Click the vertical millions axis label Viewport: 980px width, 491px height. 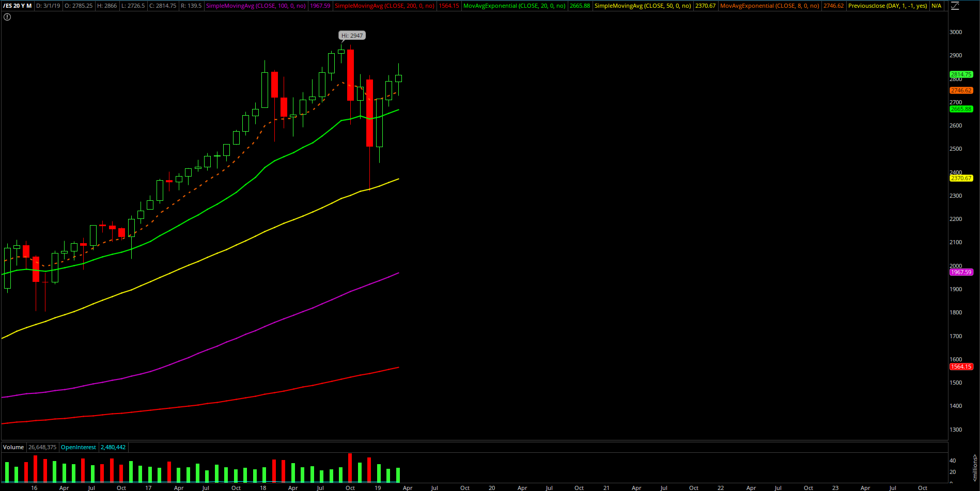(975, 468)
